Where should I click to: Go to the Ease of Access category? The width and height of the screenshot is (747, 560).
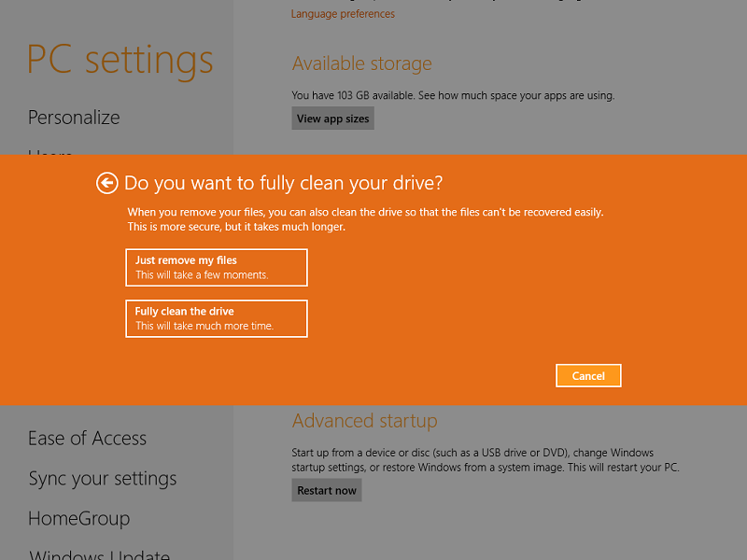click(x=87, y=438)
